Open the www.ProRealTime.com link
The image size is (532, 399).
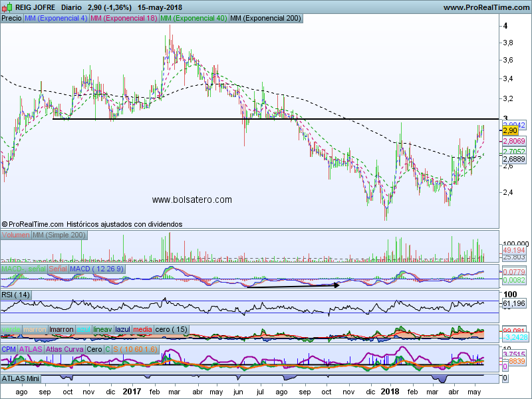pos(485,7)
